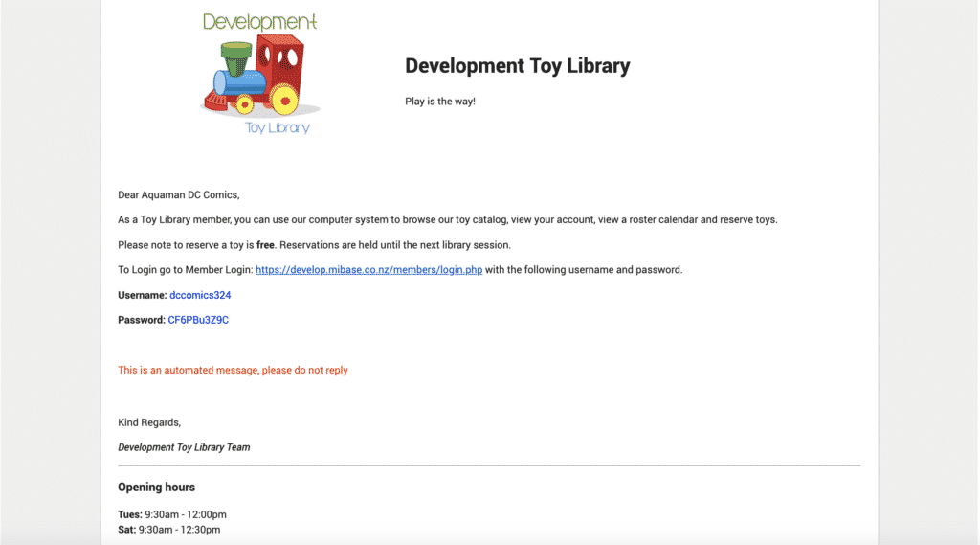Select the password CF6PBu3Z9C
Screen dimensions: 980x545
tap(198, 320)
